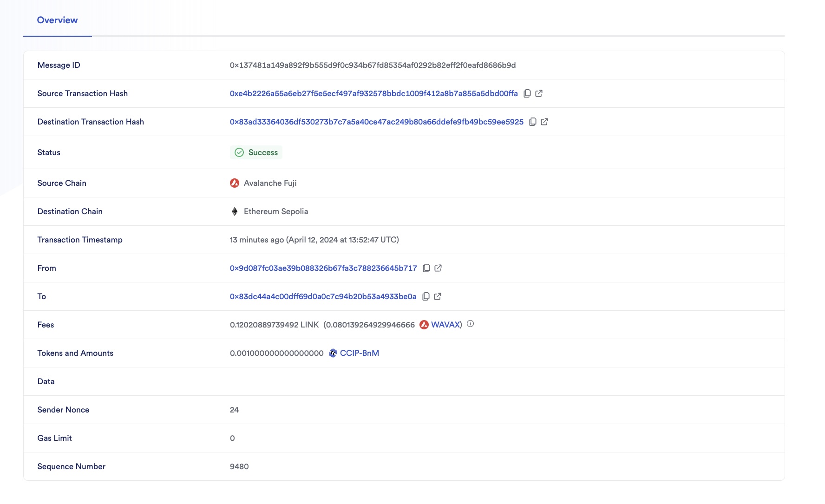Click the WAVAX token logo icon

pyautogui.click(x=424, y=325)
